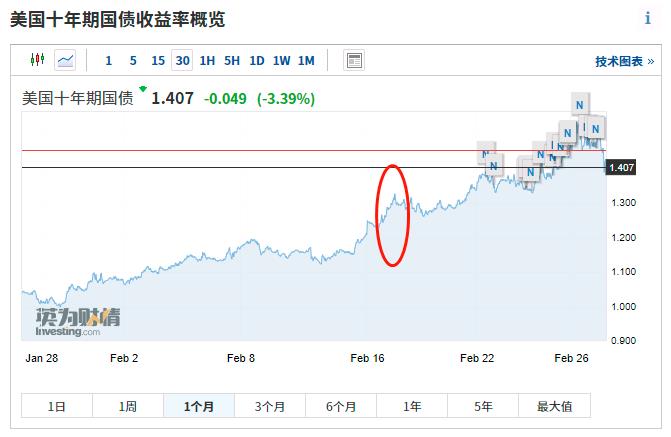This screenshot has width=671, height=437.
Task: Click the 1.407 current price label
Action: point(621,167)
